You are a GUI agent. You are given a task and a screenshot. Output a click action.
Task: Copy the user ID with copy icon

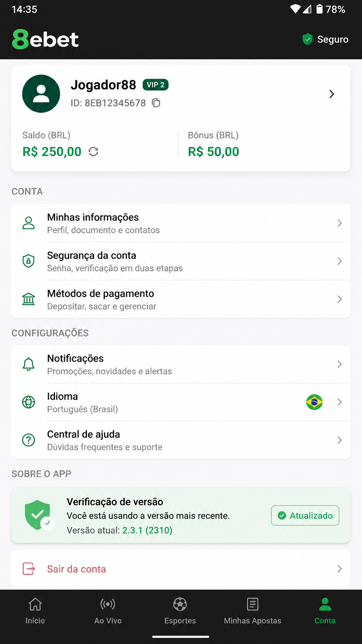156,103
